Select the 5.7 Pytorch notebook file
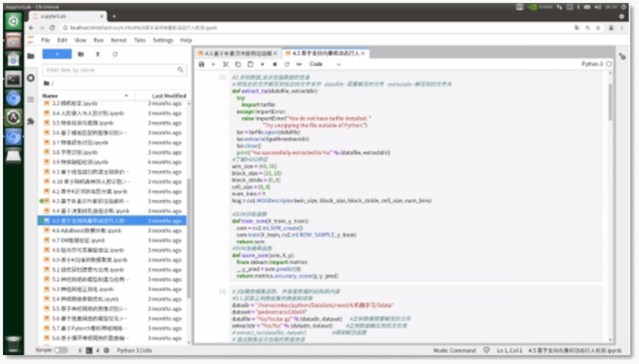This screenshot has height=364, width=639. tap(112, 328)
